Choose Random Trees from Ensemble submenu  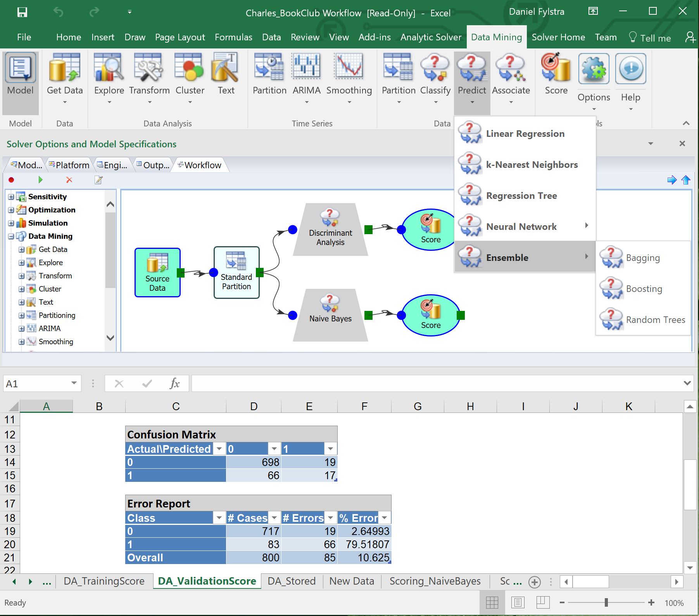(x=655, y=320)
